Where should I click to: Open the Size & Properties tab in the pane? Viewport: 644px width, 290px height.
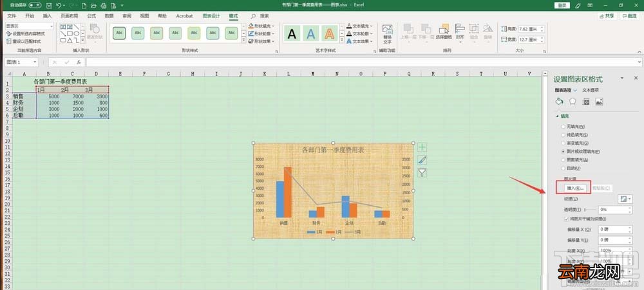click(x=586, y=102)
